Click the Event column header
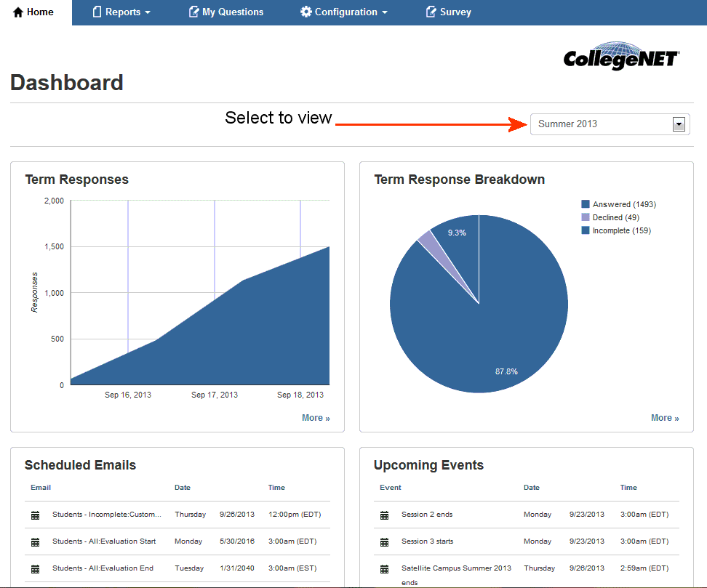The height and width of the screenshot is (588, 707). [390, 487]
